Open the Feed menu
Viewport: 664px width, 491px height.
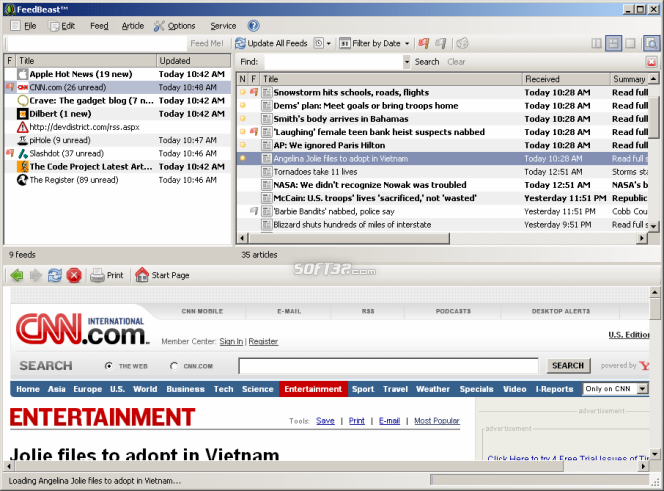[99, 26]
